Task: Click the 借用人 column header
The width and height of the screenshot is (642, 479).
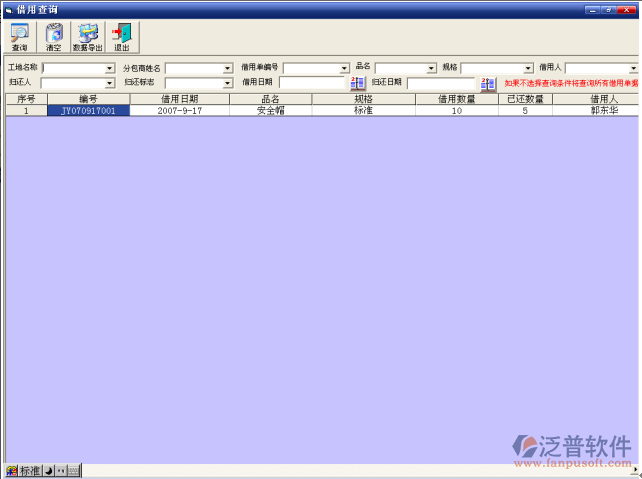Action: [x=596, y=99]
